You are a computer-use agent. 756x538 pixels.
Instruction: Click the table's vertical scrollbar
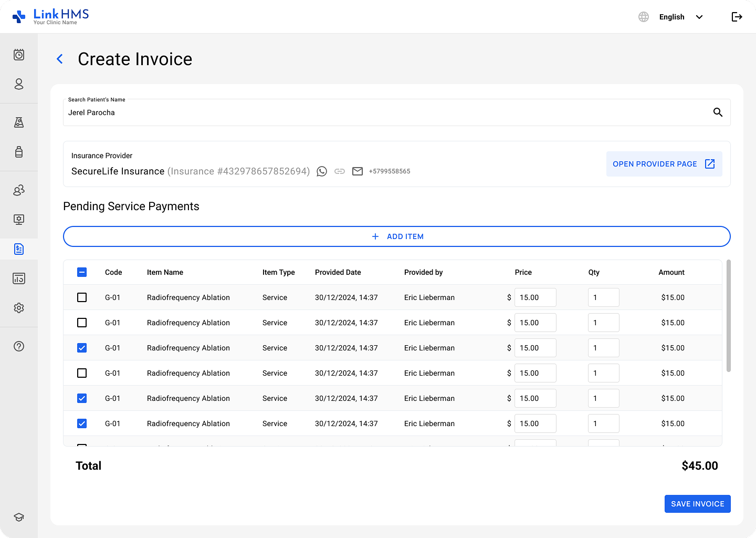click(x=728, y=315)
